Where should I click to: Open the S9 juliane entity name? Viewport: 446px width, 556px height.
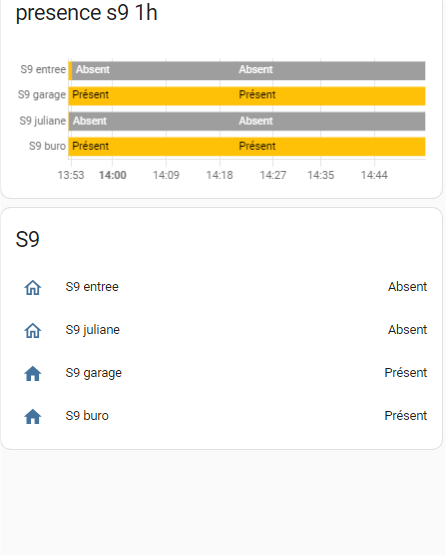93,330
